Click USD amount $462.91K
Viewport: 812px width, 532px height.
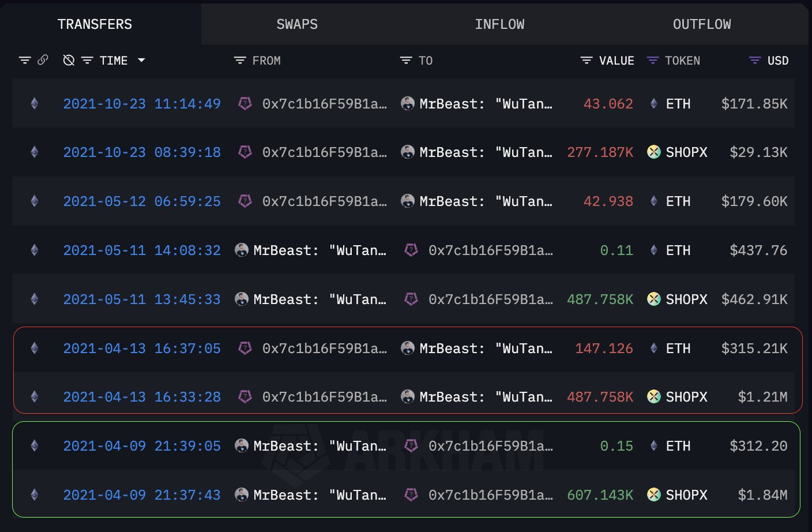click(x=754, y=299)
